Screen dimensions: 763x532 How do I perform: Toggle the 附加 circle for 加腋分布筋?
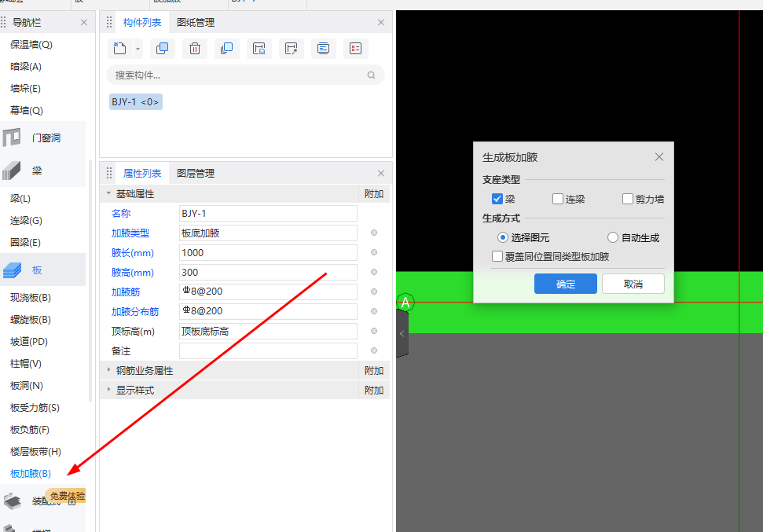click(374, 311)
